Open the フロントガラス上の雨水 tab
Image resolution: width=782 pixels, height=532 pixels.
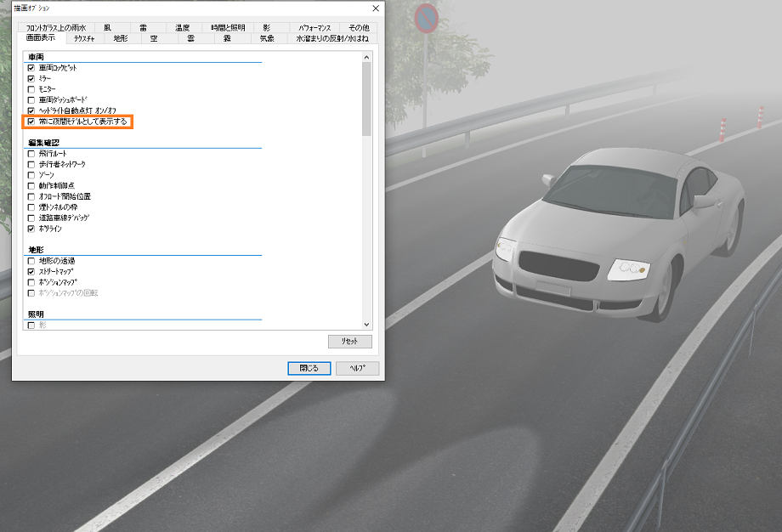click(56, 28)
